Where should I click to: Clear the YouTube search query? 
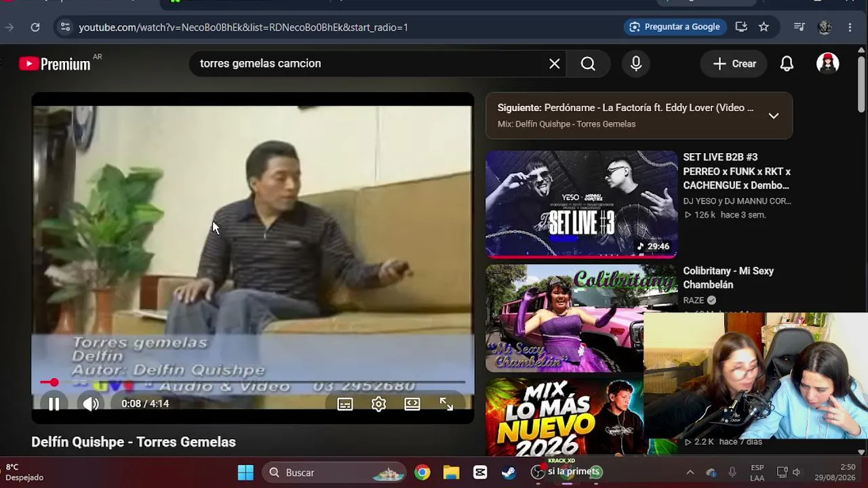pyautogui.click(x=555, y=64)
